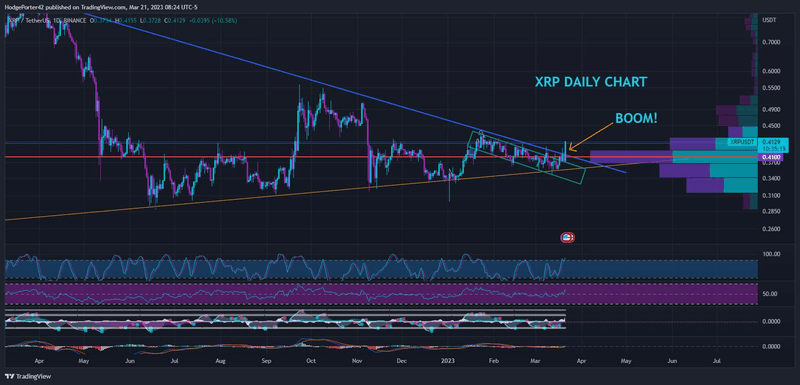Click the 0.5500 price axis label
The width and height of the screenshot is (800, 385).
(x=770, y=88)
